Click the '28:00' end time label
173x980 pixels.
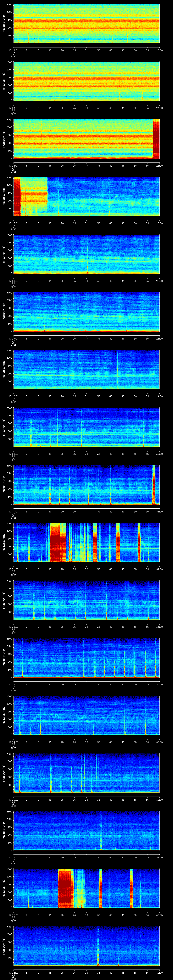point(159,339)
